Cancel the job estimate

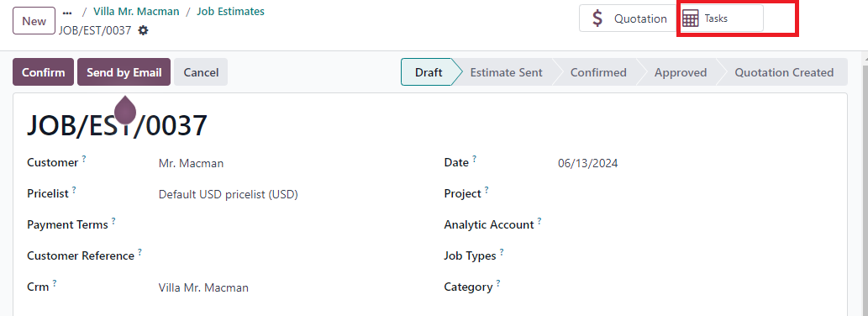coord(201,72)
